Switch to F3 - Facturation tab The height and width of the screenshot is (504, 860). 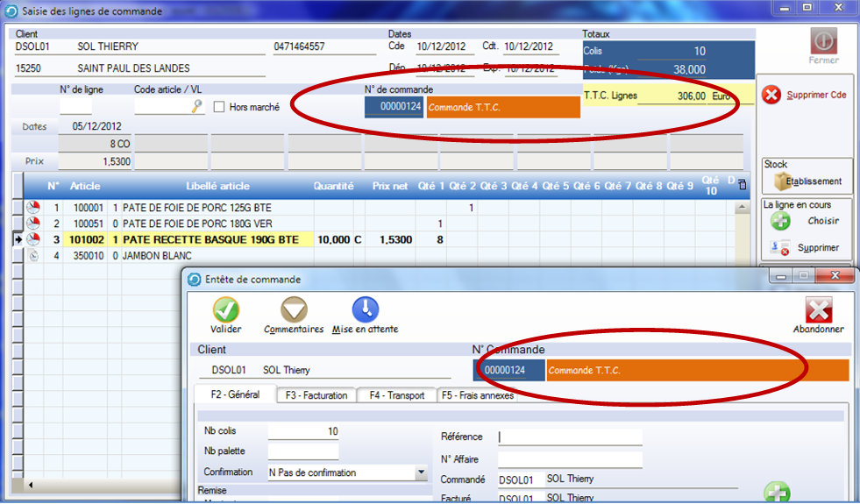316,395
